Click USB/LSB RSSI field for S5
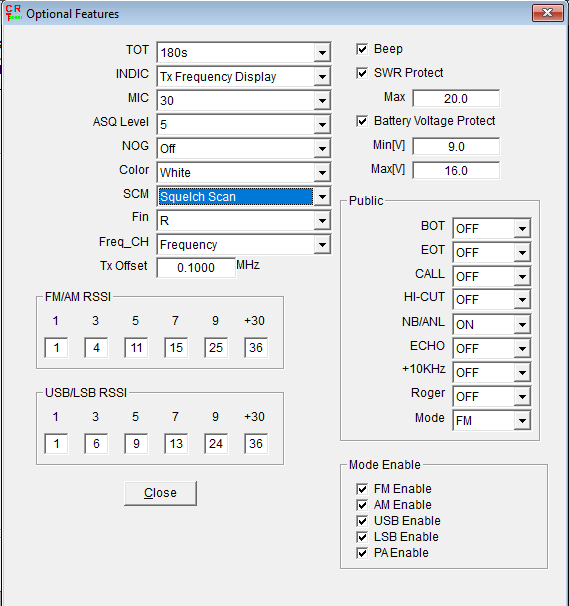The width and height of the screenshot is (569, 606). tap(136, 443)
